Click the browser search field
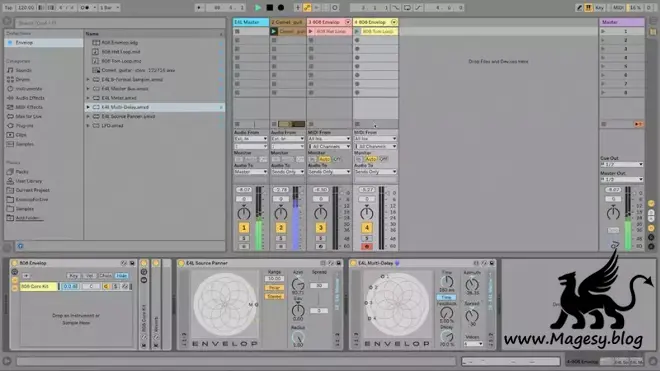660x371 pixels. [x=120, y=23]
